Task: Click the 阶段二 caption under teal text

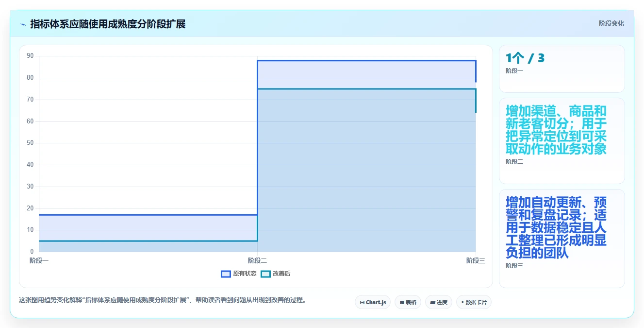Action: coord(514,162)
